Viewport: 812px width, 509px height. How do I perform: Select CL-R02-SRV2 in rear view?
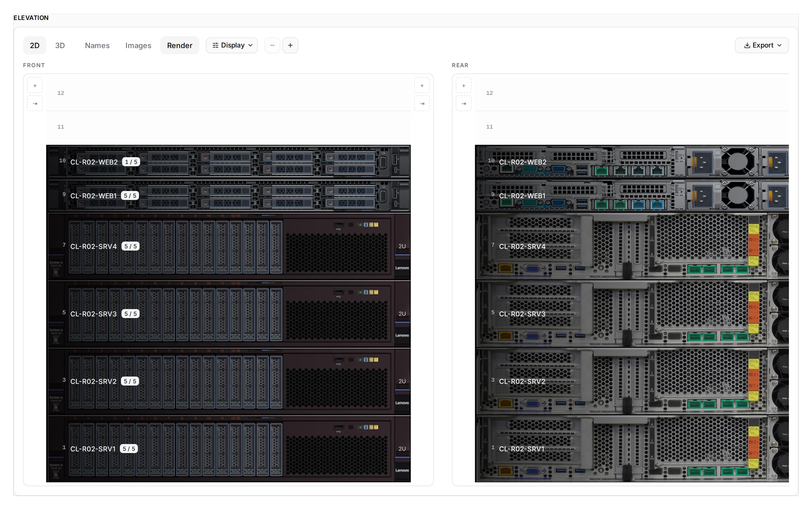click(x=631, y=381)
